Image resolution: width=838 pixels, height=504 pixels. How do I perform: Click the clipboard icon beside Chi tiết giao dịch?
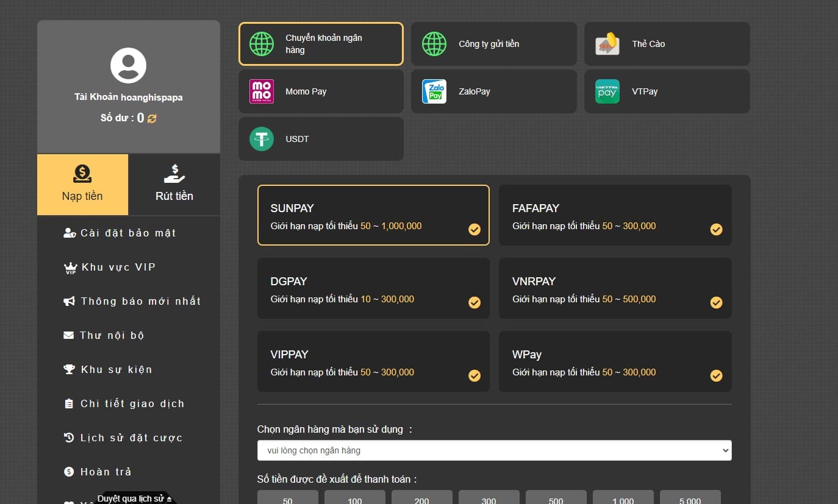[68, 403]
